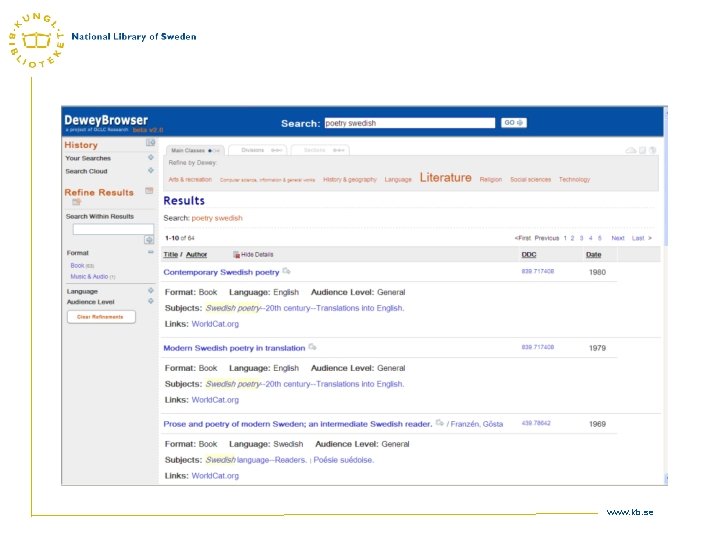Click the History panel icon
720x540 pixels.
click(x=151, y=143)
